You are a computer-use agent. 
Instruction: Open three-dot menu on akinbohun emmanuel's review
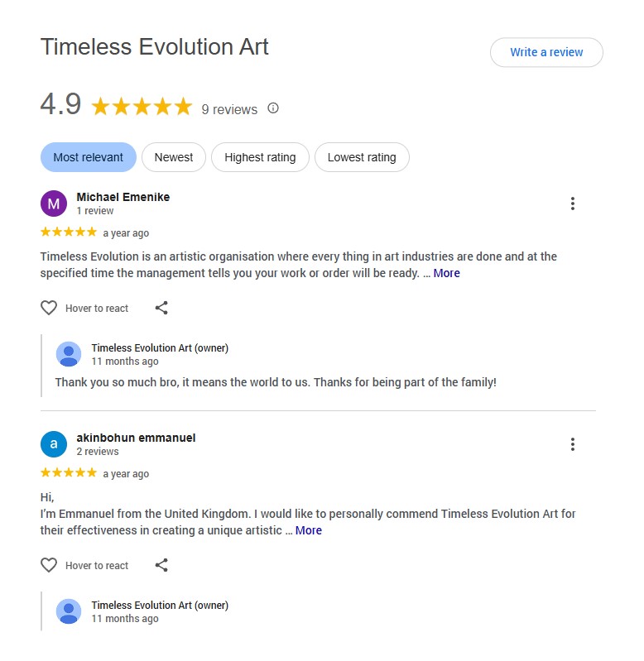pos(572,444)
